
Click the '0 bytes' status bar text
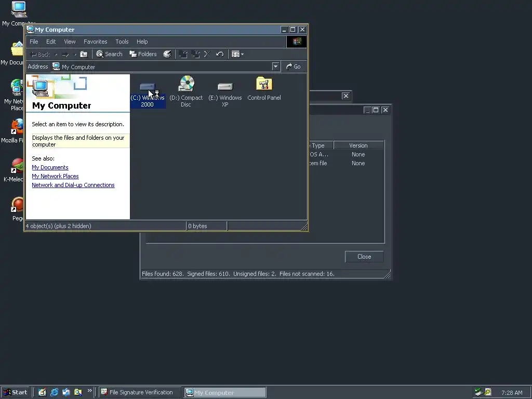(197, 226)
